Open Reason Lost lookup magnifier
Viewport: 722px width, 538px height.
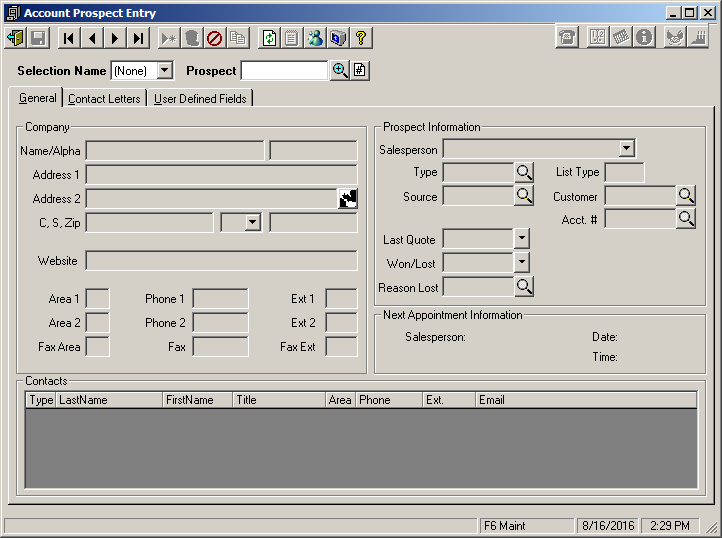click(x=524, y=287)
